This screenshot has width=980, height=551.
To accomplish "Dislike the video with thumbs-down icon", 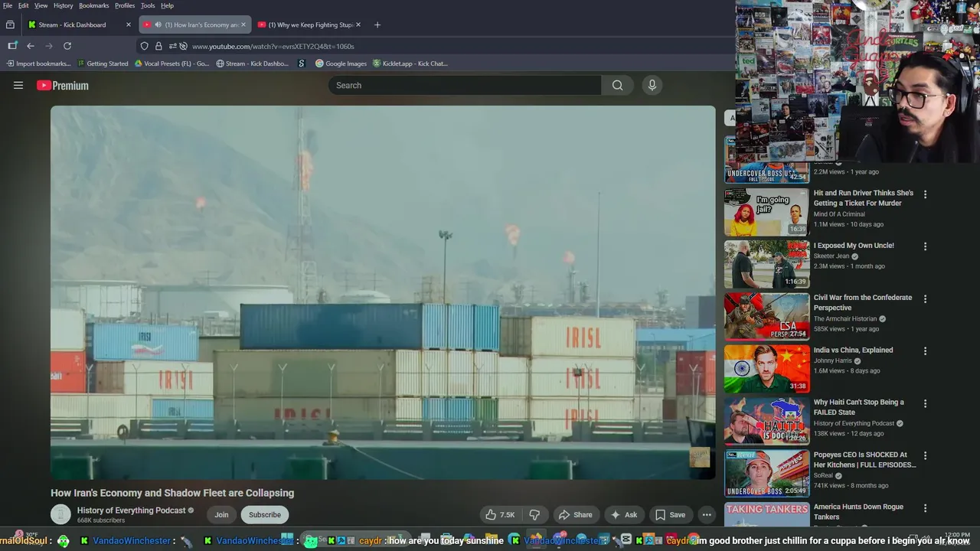I will coord(535,515).
